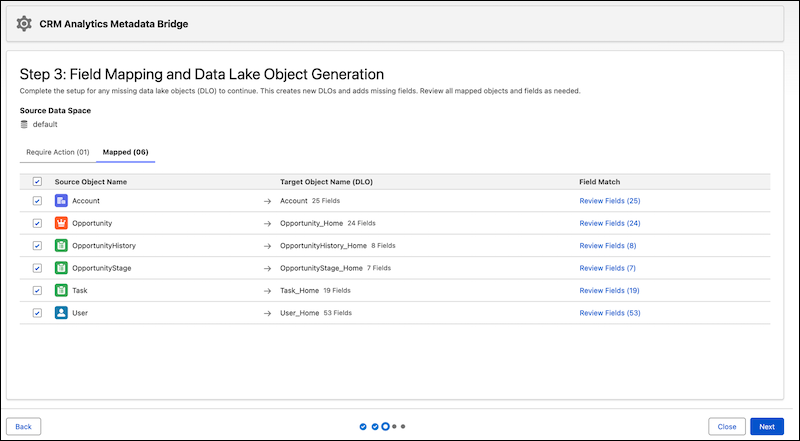This screenshot has height=441, width=800.
Task: Open Review Fields (7) for OpportunityStage
Action: coord(607,268)
